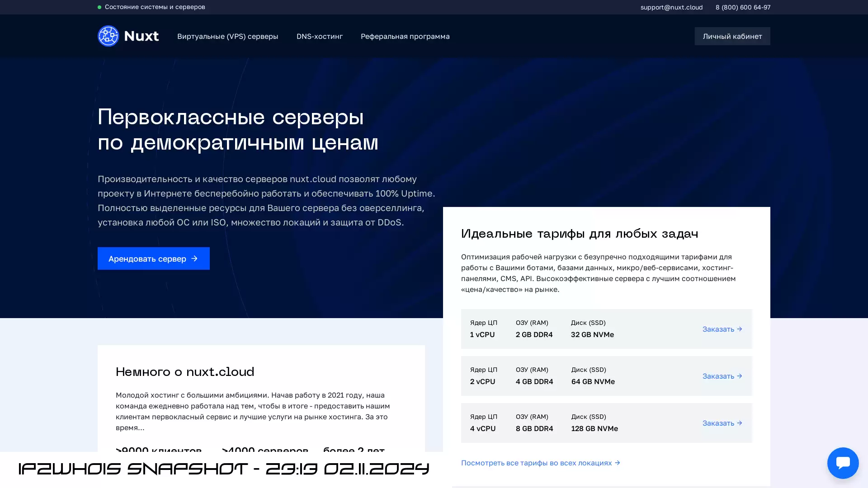Open Состояние системы и серверов link
Image resolution: width=868 pixels, height=488 pixels.
click(x=155, y=7)
